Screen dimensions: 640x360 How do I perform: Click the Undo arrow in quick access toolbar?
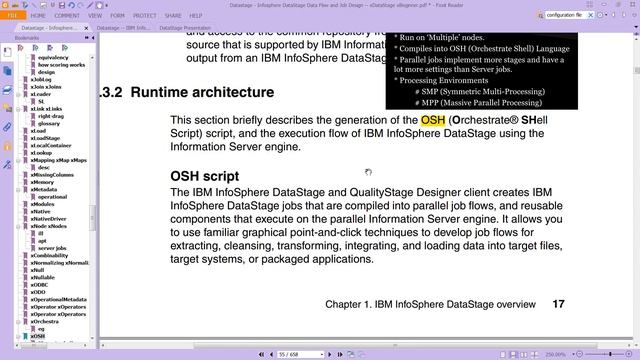coord(71,5)
